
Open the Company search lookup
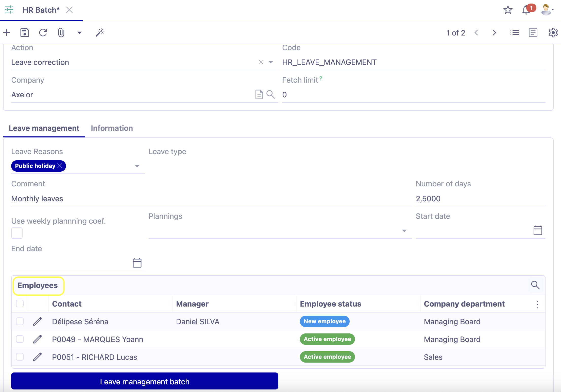pos(271,94)
